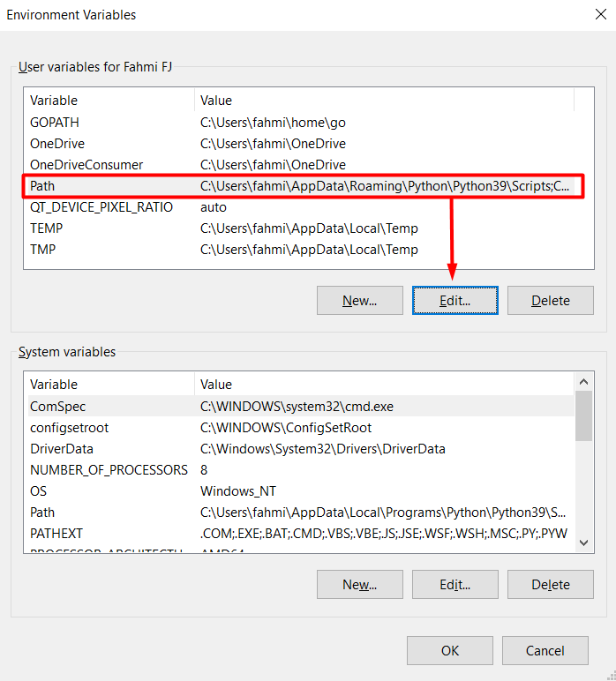Image resolution: width=616 pixels, height=681 pixels.
Task: Select the ComSpec system variable
Action: 58,407
